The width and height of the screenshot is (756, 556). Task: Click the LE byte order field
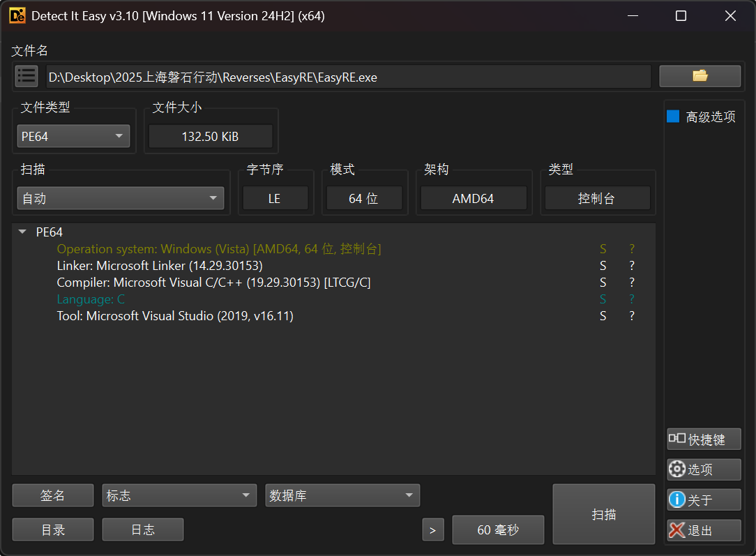point(275,198)
